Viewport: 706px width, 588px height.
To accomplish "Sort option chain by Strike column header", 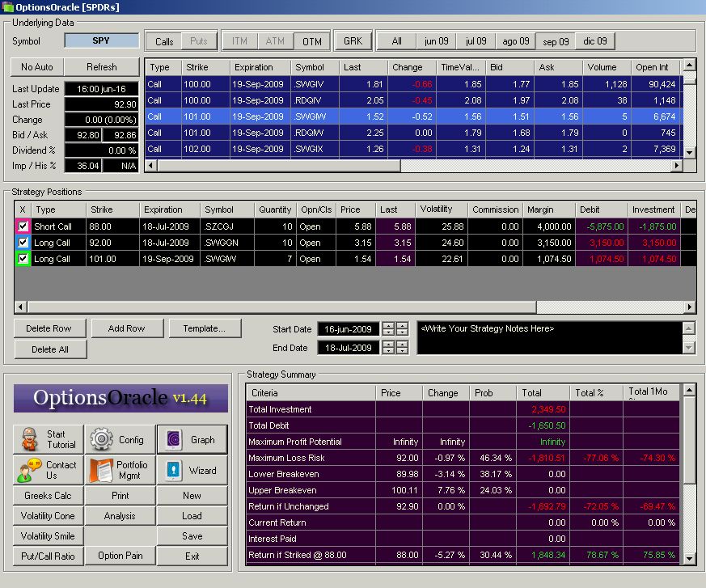I will coord(205,67).
